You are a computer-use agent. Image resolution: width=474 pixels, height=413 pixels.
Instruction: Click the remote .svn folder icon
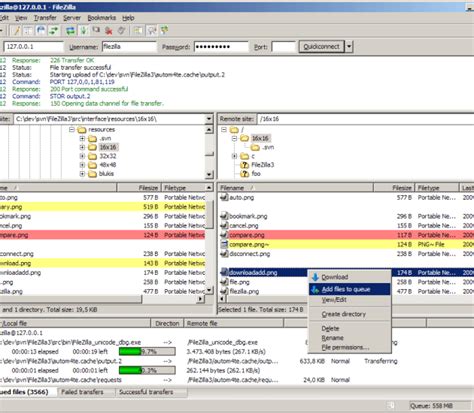pos(255,147)
